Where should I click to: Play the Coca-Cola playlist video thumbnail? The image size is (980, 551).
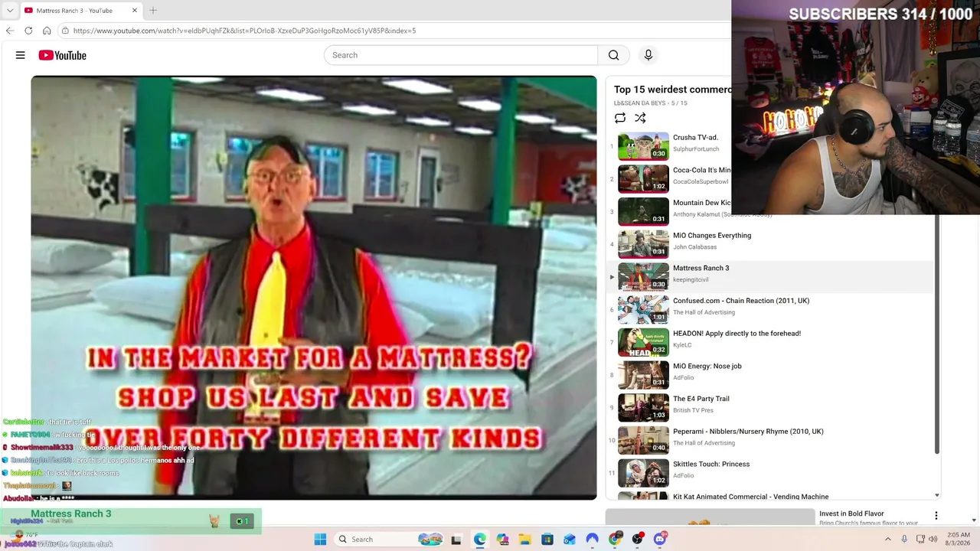point(643,179)
